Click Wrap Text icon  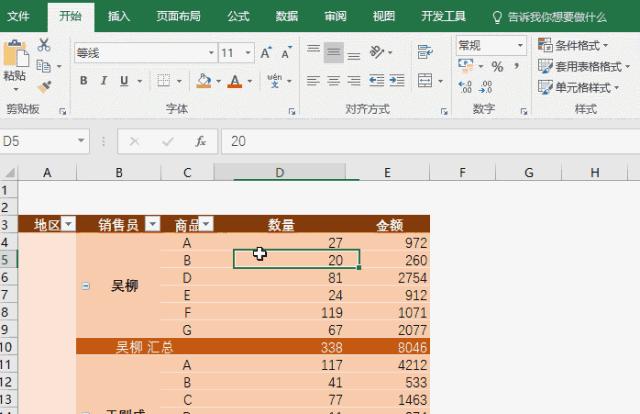(425, 52)
